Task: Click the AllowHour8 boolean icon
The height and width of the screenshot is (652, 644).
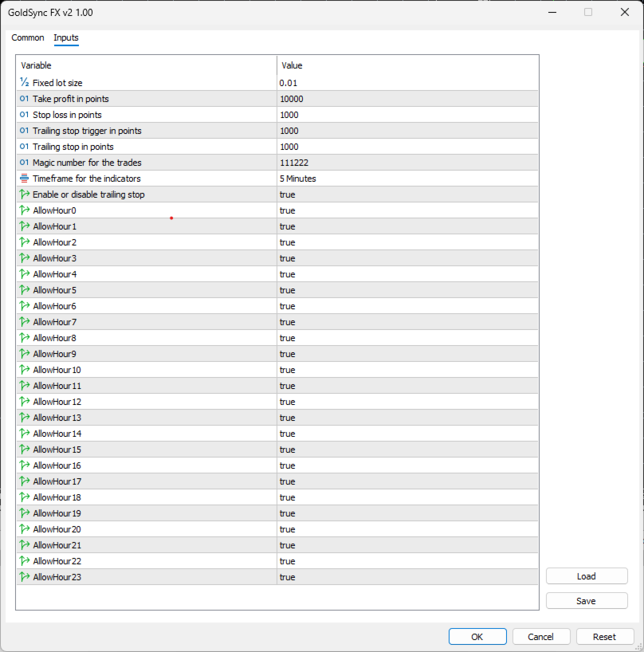Action: pos(25,338)
